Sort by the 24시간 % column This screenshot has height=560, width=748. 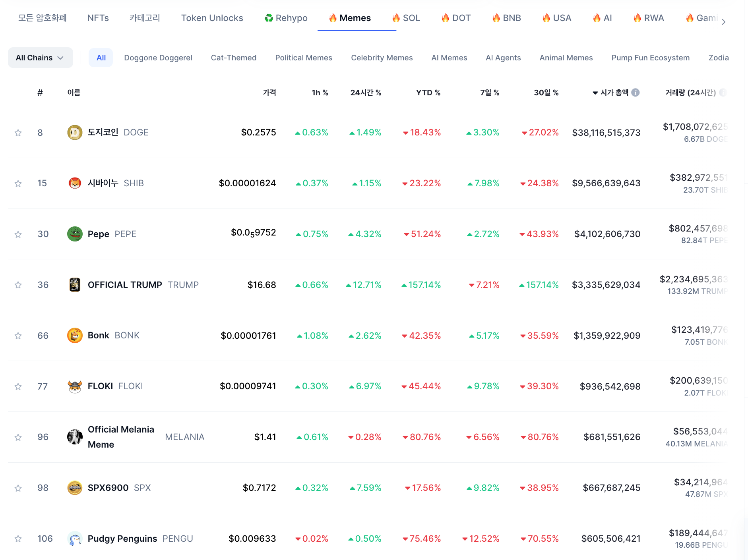pos(366,93)
